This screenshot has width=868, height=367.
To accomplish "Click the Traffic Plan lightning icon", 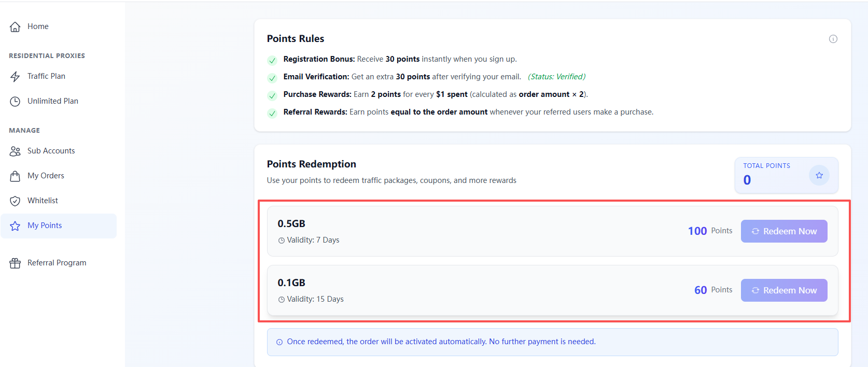I will (x=15, y=77).
